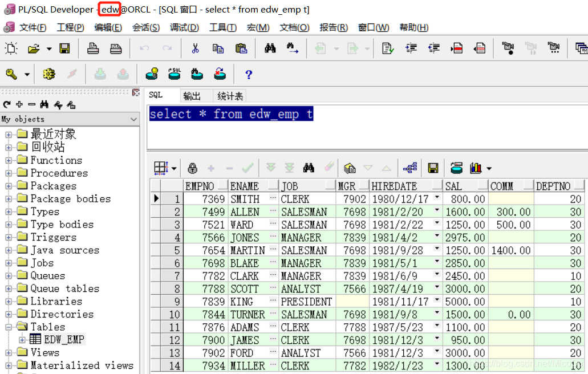
Task: Click the ENAME column header
Action: (x=253, y=186)
